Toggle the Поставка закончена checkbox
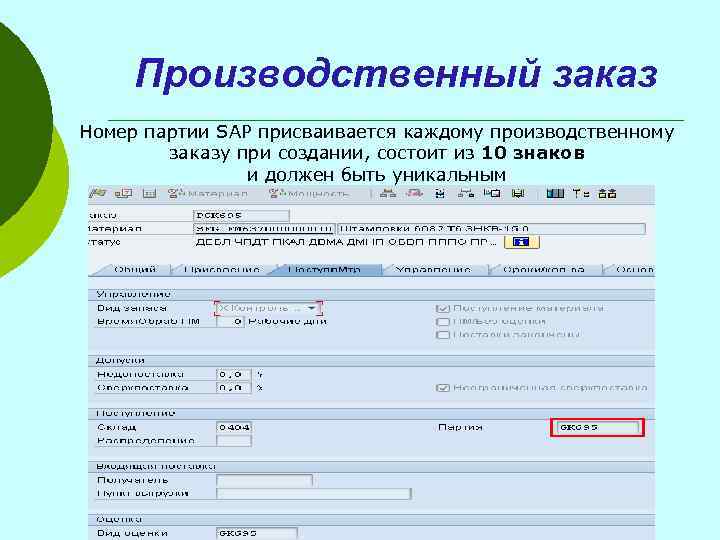 [x=442, y=335]
